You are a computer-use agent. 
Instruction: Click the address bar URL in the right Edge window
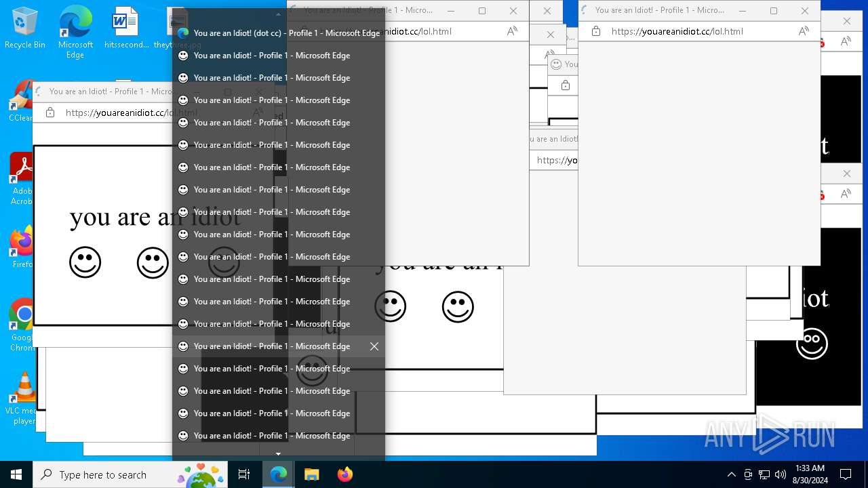677,31
